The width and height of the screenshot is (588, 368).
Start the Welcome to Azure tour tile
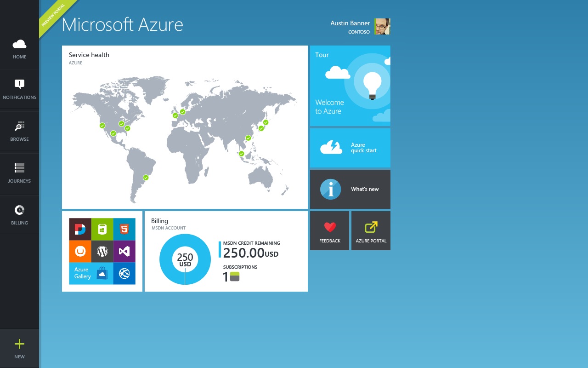point(350,86)
